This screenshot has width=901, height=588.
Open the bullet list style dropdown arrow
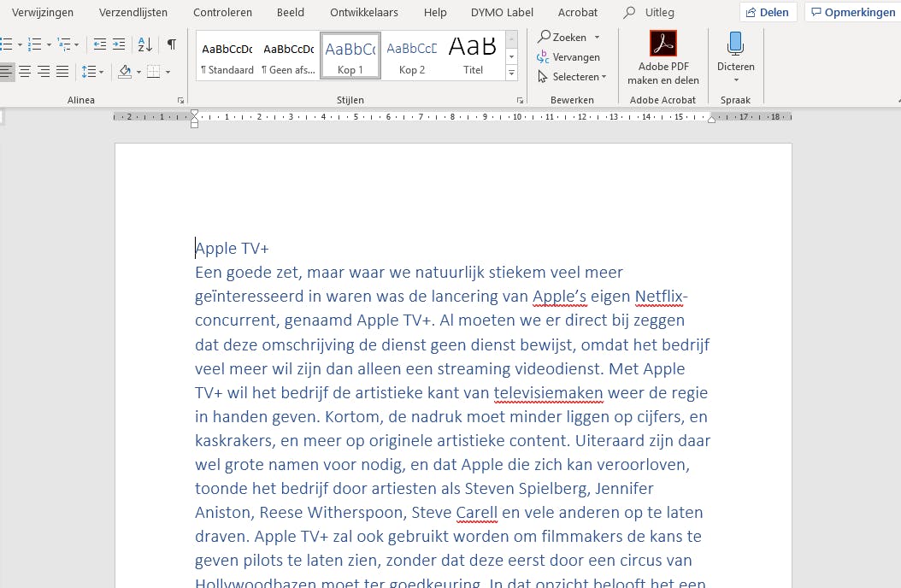pos(21,44)
